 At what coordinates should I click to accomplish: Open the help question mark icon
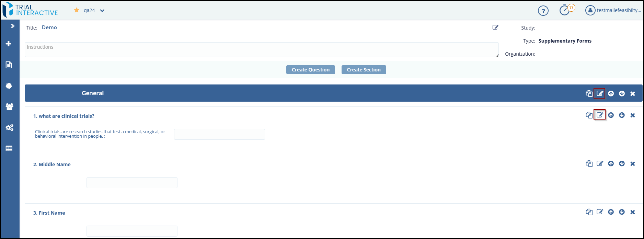[x=543, y=11]
